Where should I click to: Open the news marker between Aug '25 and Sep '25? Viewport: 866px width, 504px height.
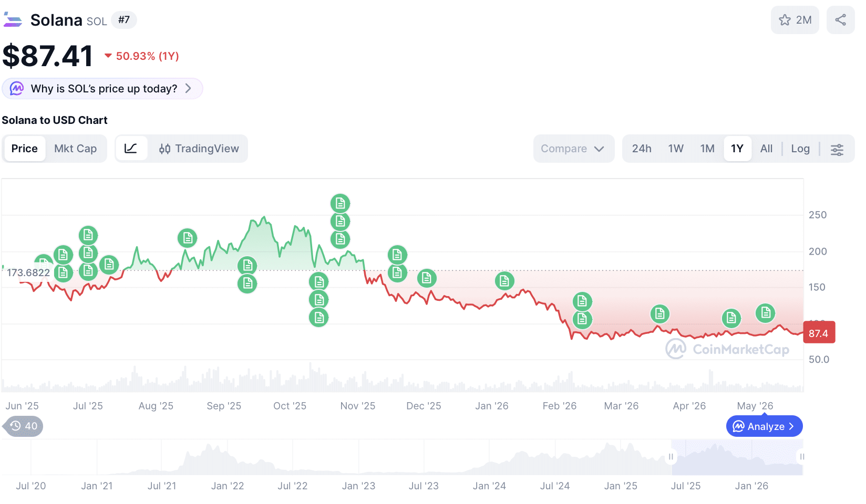point(187,238)
